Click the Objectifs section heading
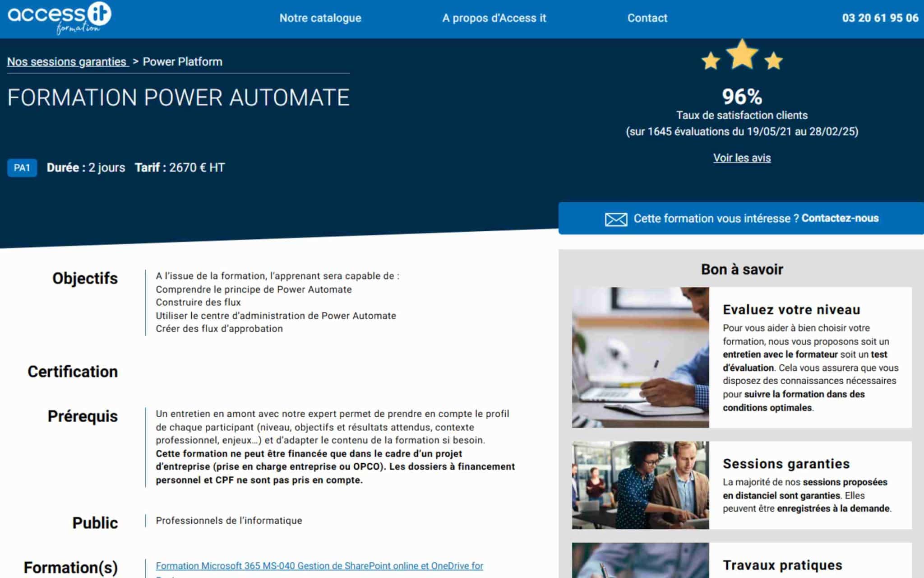The width and height of the screenshot is (924, 578). [85, 279]
